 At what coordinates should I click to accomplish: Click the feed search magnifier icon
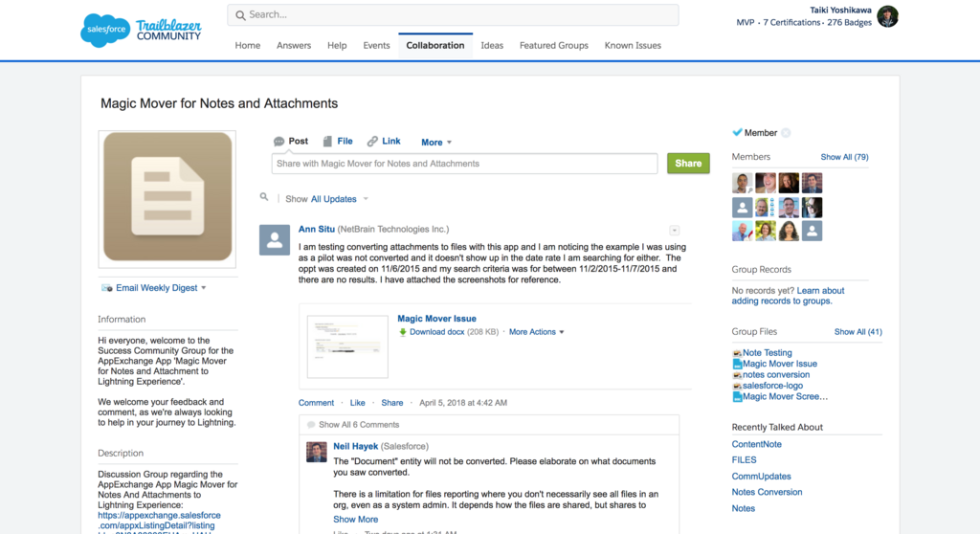tap(264, 197)
